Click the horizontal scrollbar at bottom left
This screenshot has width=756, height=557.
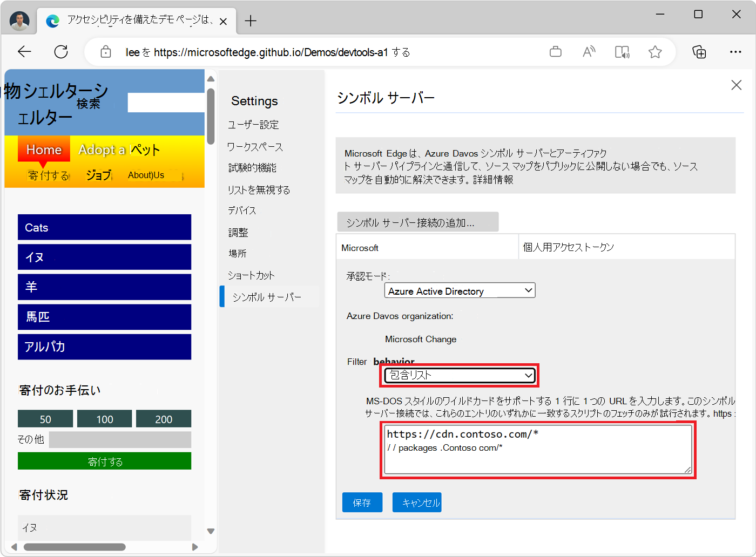(x=75, y=547)
